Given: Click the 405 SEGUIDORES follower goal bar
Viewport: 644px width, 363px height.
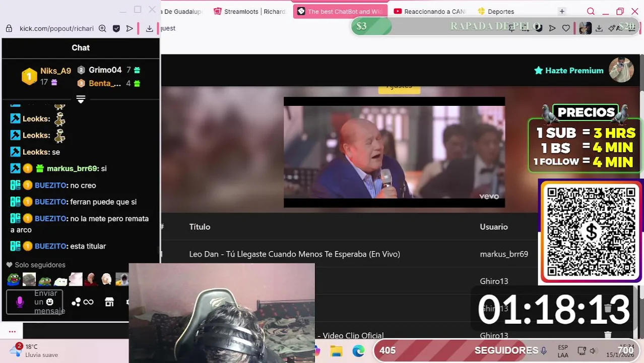Looking at the screenshot, I should point(506,350).
